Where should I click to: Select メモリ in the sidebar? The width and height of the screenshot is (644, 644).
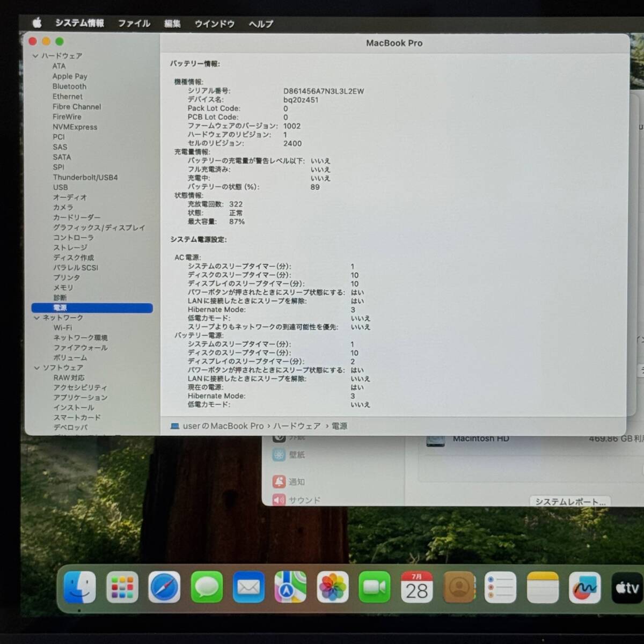tap(63, 288)
